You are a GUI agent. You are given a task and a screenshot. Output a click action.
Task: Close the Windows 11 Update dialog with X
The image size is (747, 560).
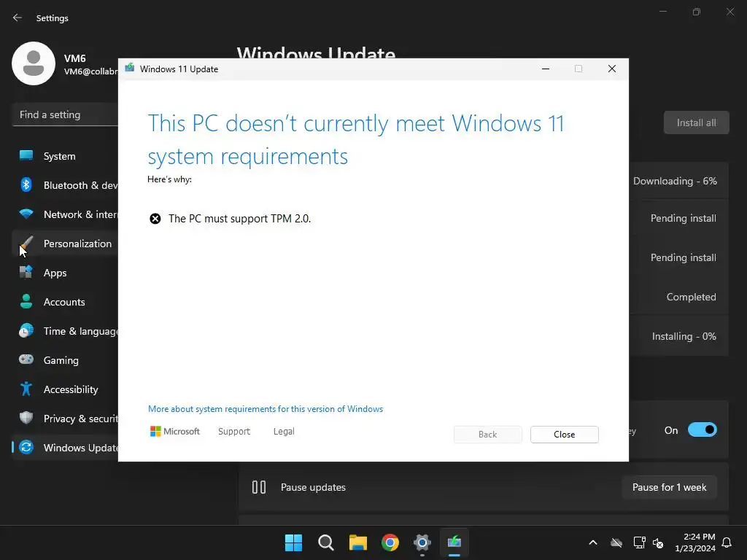[612, 69]
